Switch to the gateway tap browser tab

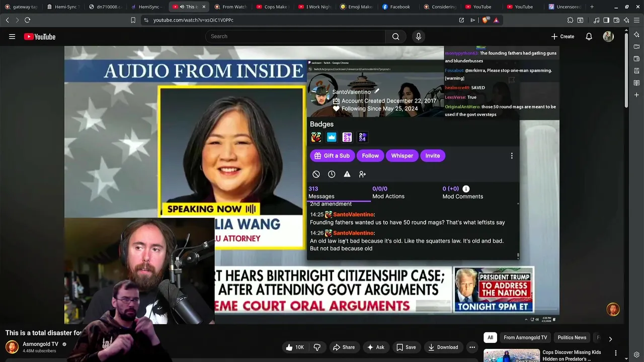(21, 7)
